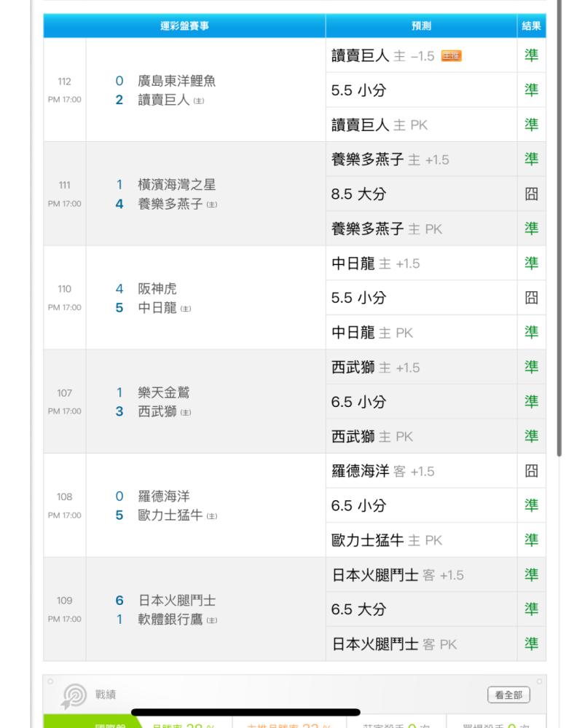Viewport: 566px width, 728px height.
Task: Click the orange 主推 badge on the 讀賣巨人 prediction
Action: 452,55
